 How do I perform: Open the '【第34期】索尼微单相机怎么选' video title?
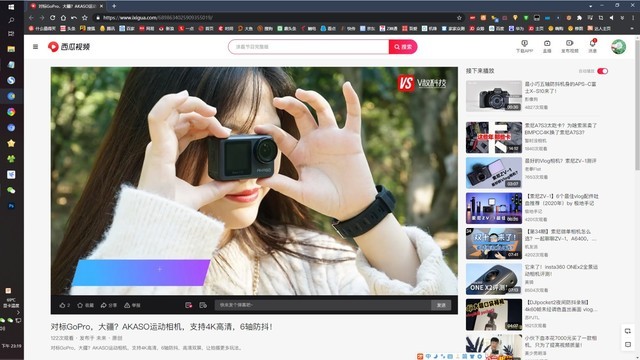(561, 235)
